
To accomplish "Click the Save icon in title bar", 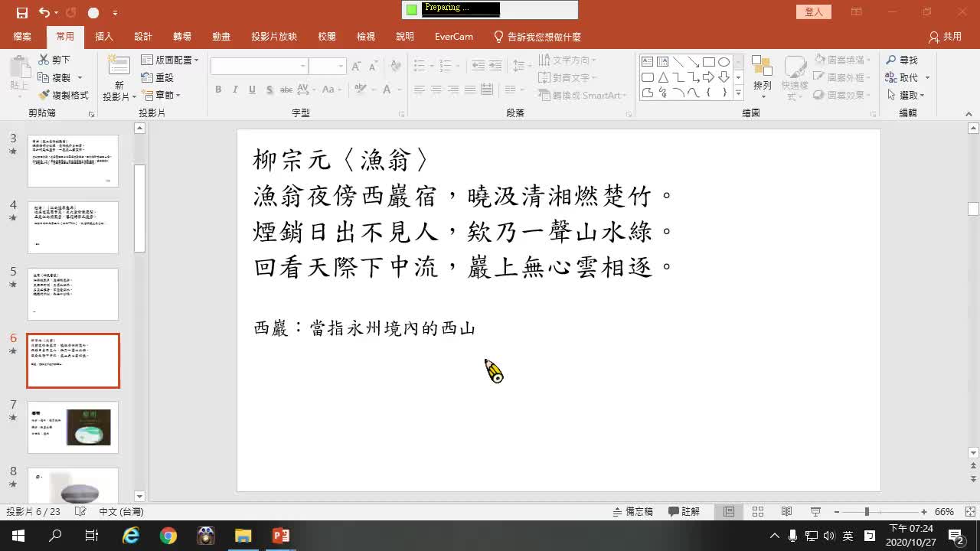I will 21,13.
